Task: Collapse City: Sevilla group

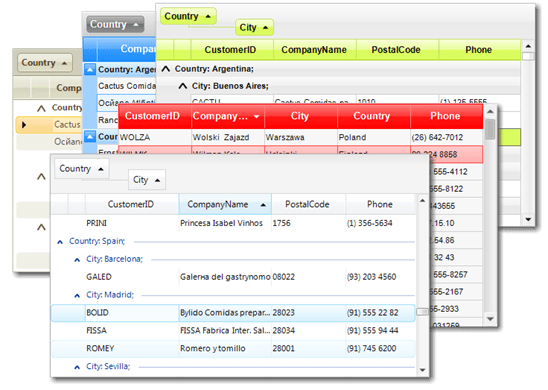Action: click(x=77, y=367)
